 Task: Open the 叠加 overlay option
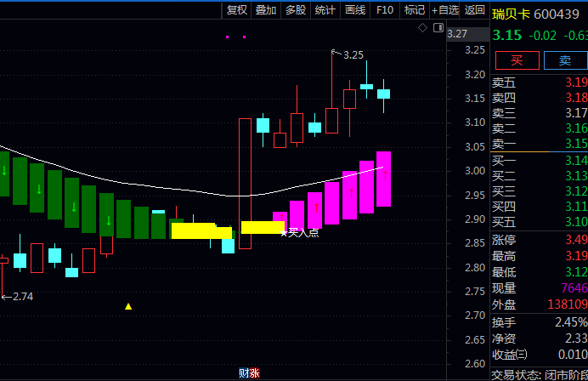click(266, 10)
